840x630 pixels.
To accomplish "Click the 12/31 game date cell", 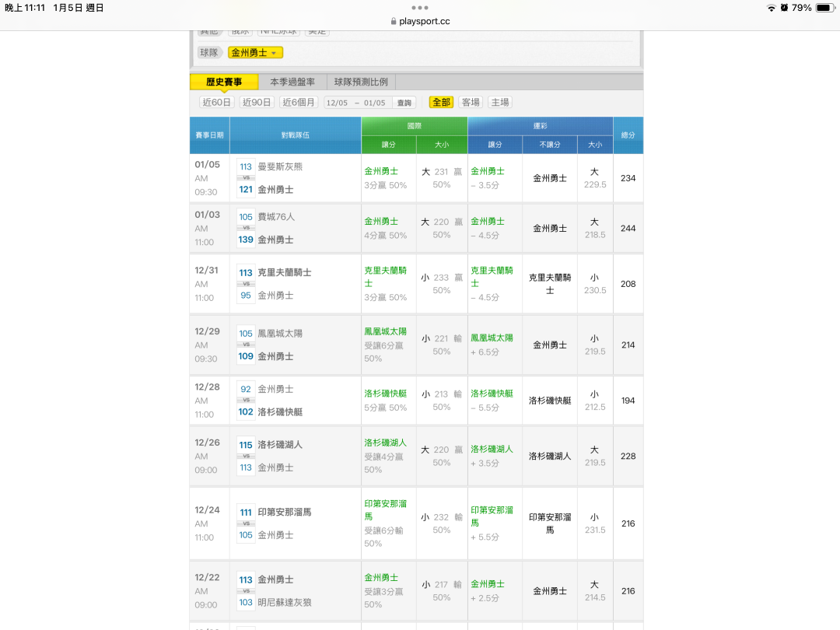I will (x=209, y=284).
